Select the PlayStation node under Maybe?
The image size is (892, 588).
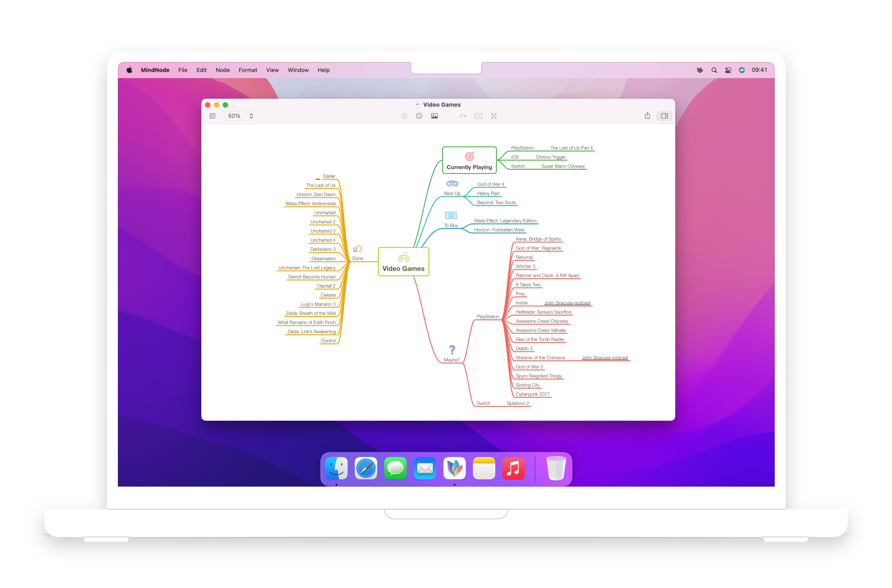[488, 317]
